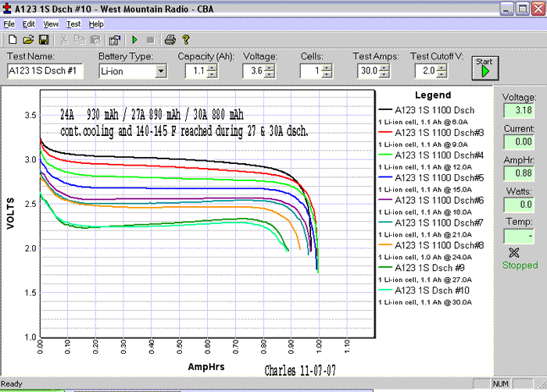The width and height of the screenshot is (547, 392).
Task: Click the Test Name input field
Action: 46,71
